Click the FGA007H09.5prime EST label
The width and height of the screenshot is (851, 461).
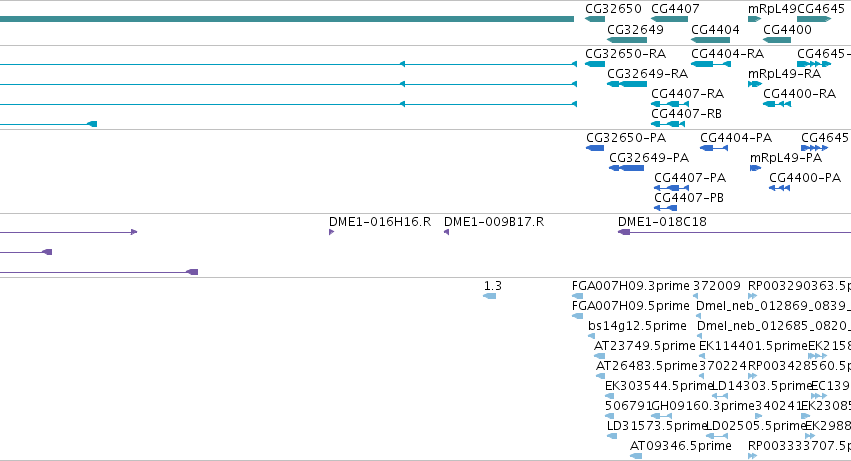[x=631, y=306]
